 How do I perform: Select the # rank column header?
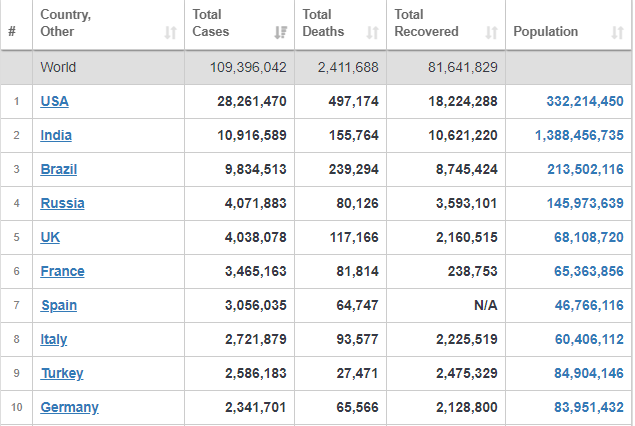pos(12,31)
